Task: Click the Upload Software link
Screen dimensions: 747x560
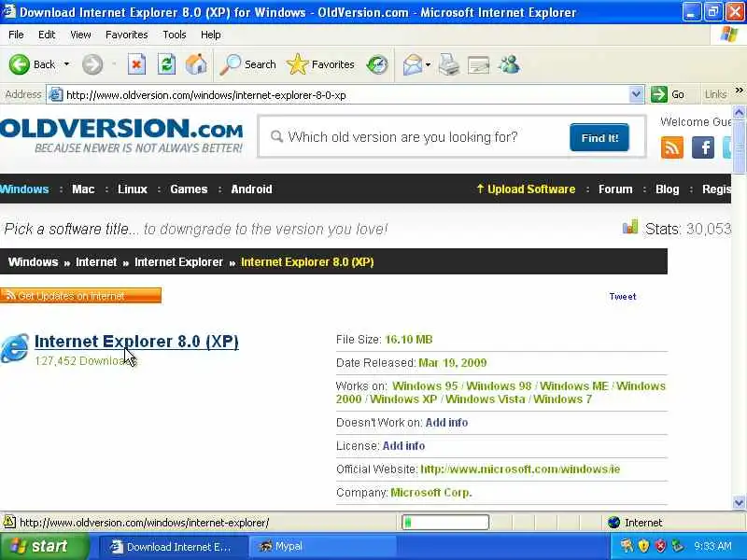Action: tap(526, 189)
